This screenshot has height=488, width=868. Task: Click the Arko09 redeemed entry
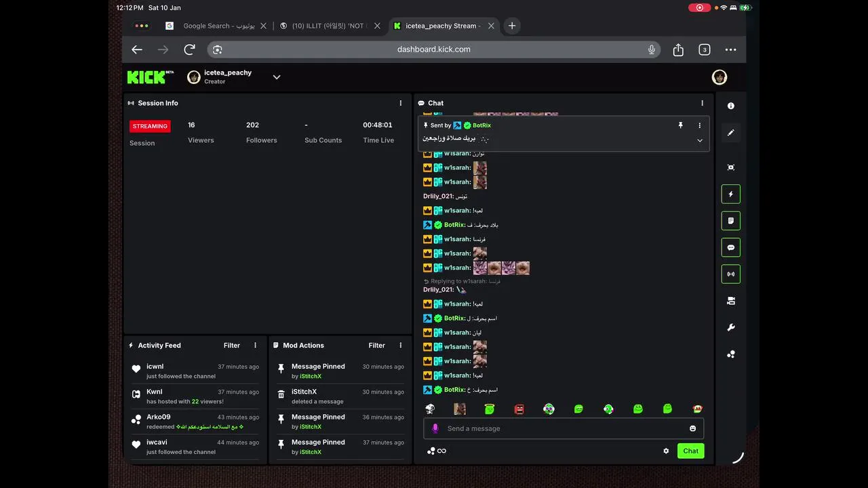point(195,422)
